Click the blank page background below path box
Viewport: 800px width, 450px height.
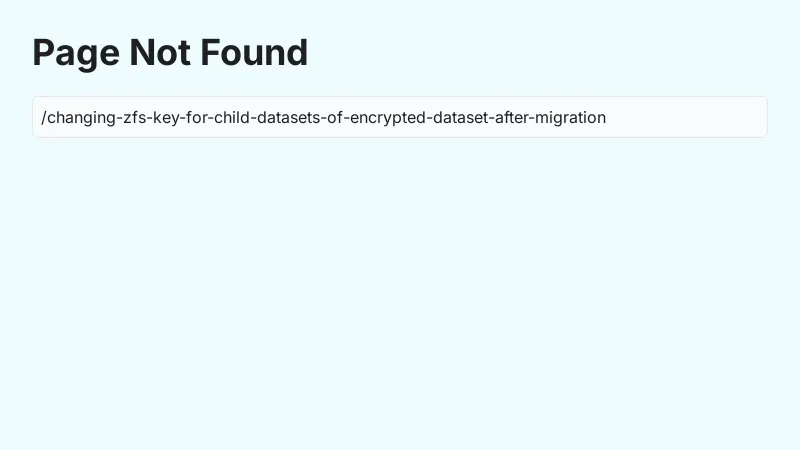coord(400,300)
